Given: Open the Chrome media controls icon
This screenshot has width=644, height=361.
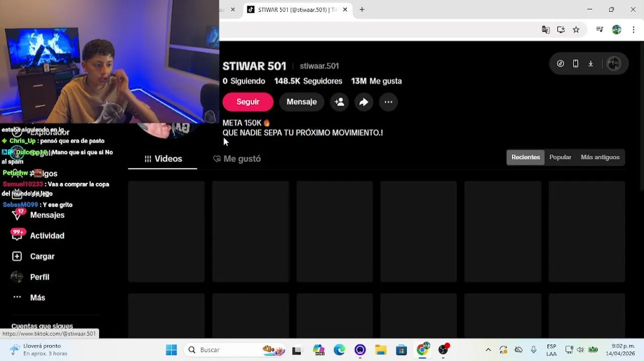Looking at the screenshot, I should click(x=599, y=30).
